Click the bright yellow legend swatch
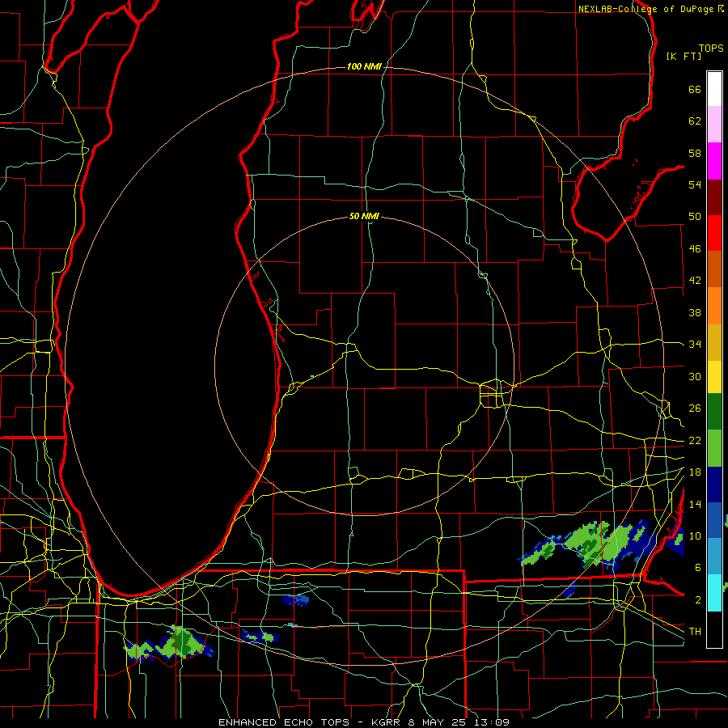Screen dimensions: 728x728 (714, 377)
